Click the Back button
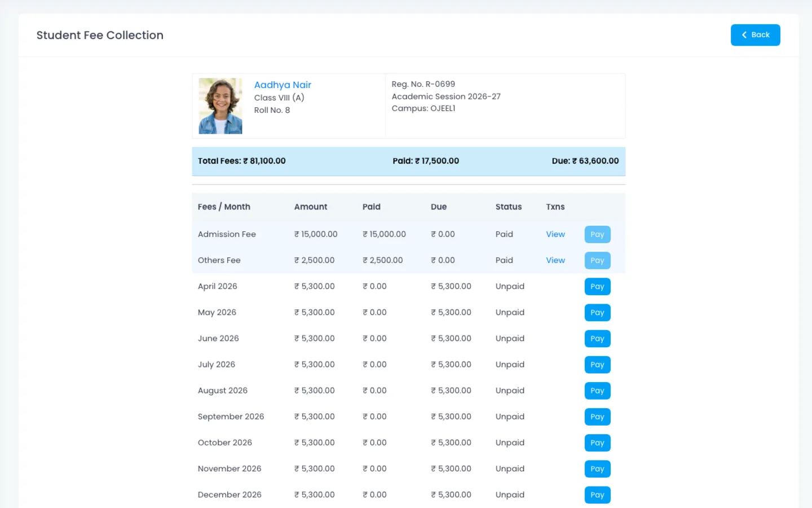Viewport: 812px width, 508px height. [755, 35]
